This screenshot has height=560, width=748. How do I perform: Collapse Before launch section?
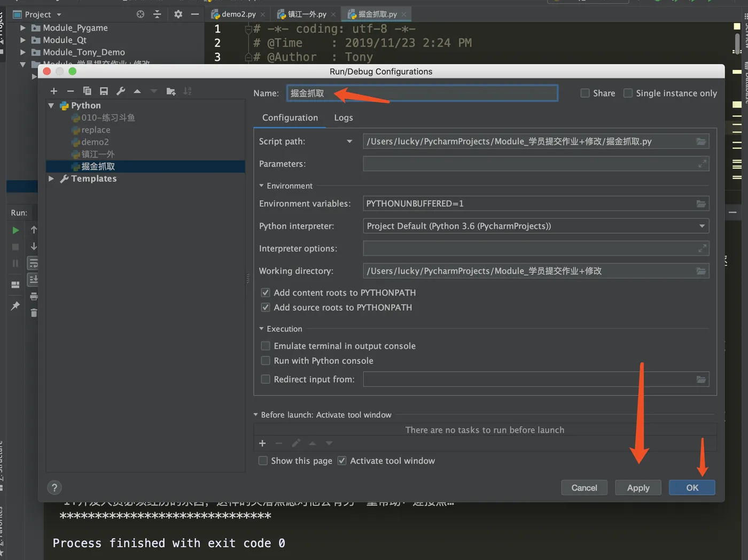(256, 415)
